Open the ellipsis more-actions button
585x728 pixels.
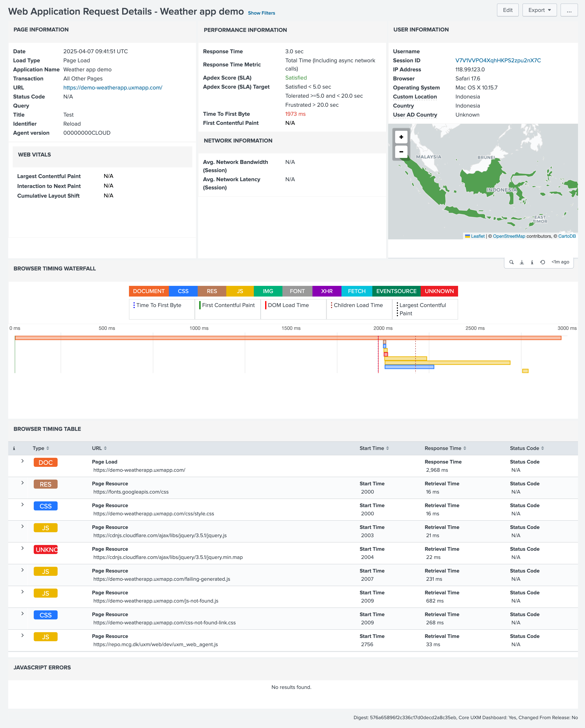click(x=569, y=10)
